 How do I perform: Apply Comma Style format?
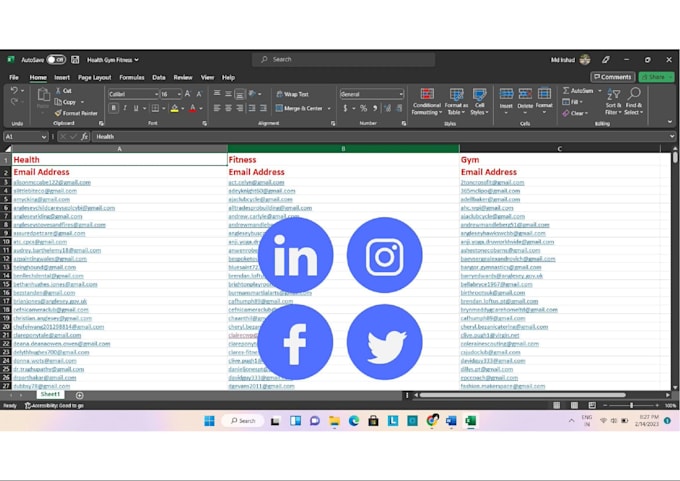coord(375,108)
